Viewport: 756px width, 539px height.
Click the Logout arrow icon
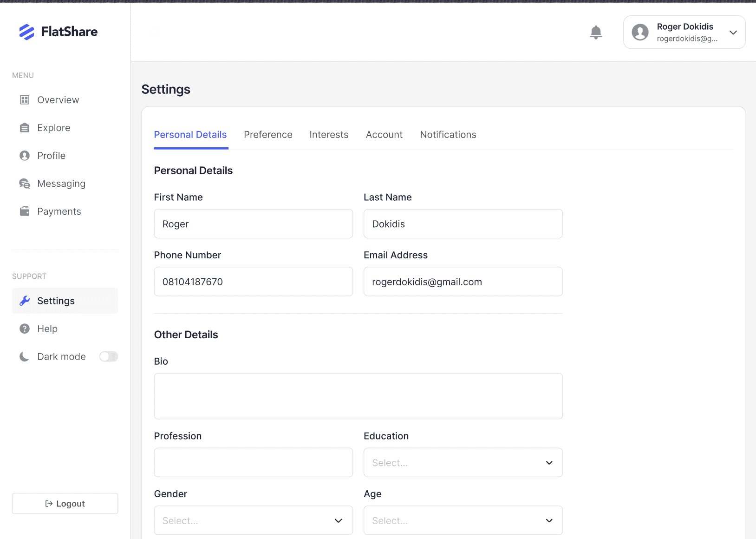tap(49, 504)
